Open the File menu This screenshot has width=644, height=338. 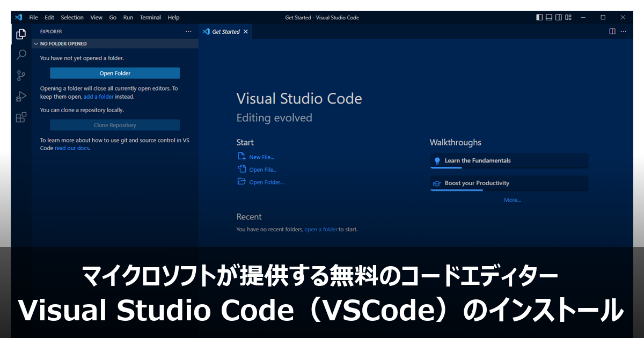pos(33,17)
